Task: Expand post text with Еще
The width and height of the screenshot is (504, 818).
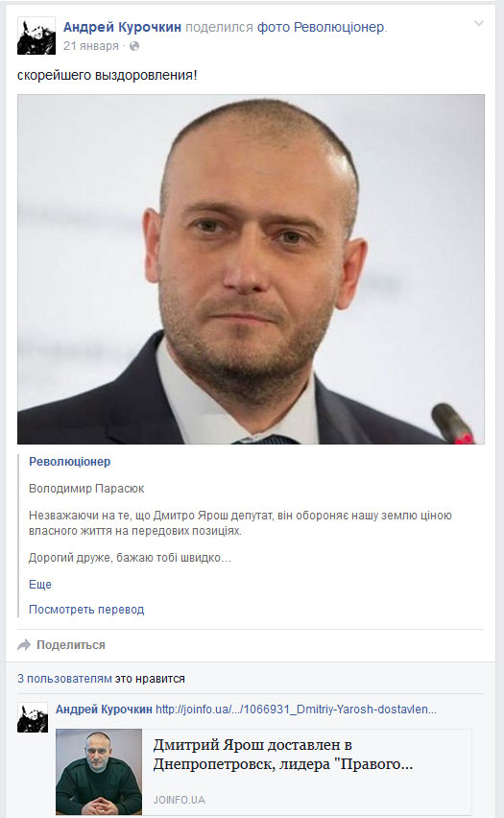Action: 40,585
